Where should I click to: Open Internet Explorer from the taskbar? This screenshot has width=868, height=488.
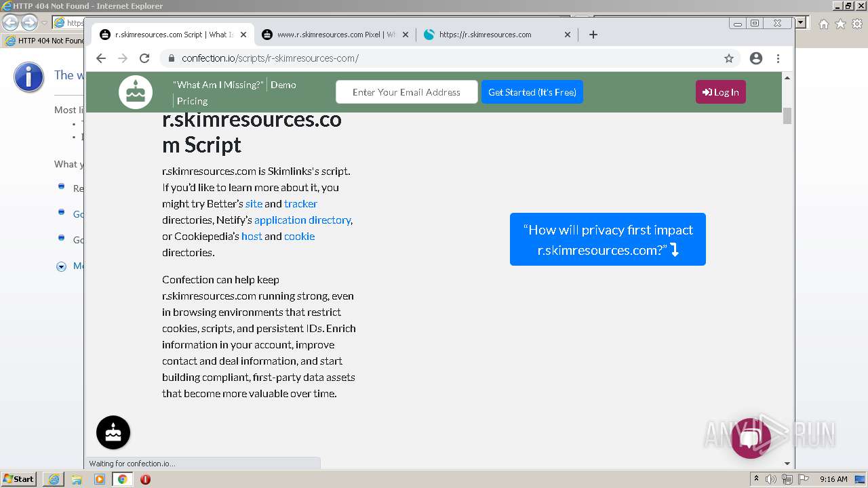pos(54,479)
